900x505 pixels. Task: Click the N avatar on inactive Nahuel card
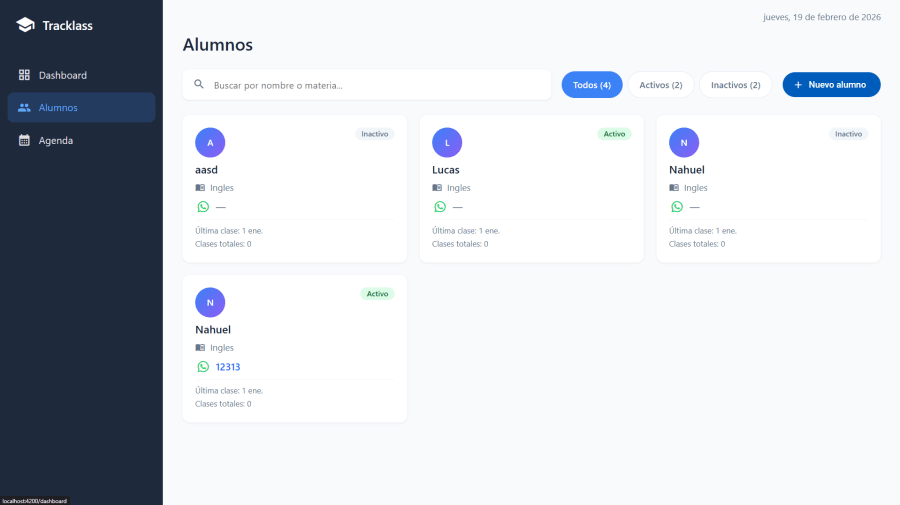tap(684, 142)
